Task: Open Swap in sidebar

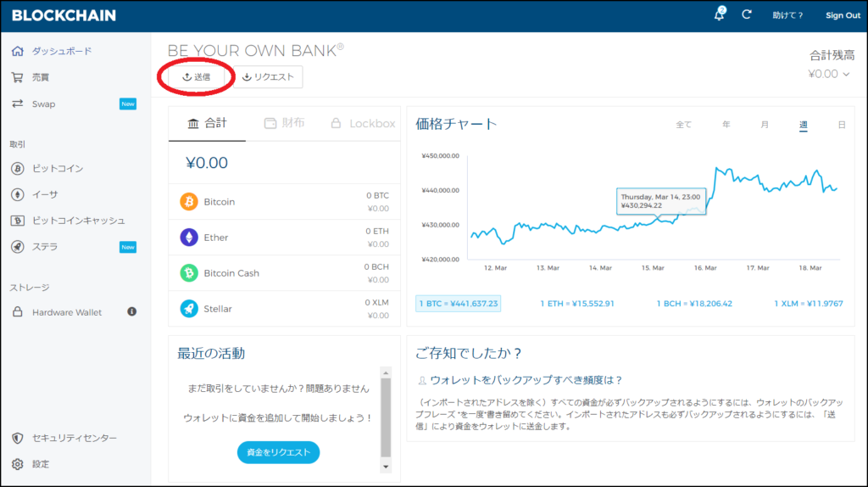Action: 43,104
